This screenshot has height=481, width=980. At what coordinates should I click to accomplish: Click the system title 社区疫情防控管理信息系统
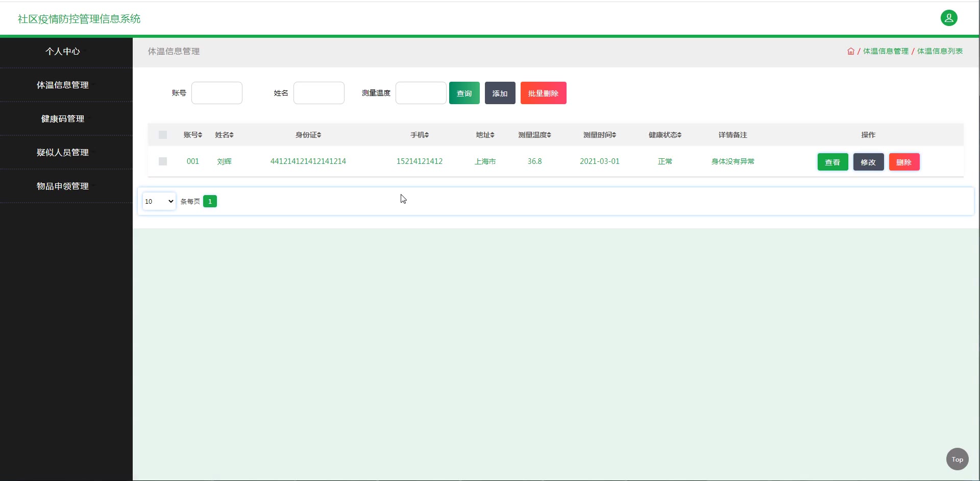[x=79, y=19]
